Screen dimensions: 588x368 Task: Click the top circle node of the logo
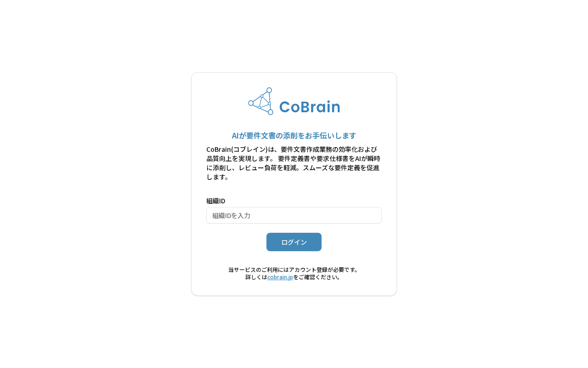coord(269,90)
